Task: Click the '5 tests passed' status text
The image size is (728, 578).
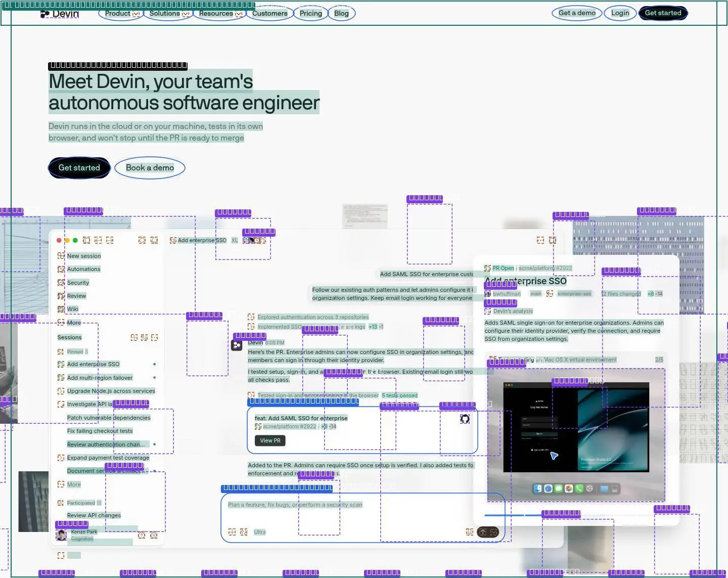Action: [x=399, y=395]
